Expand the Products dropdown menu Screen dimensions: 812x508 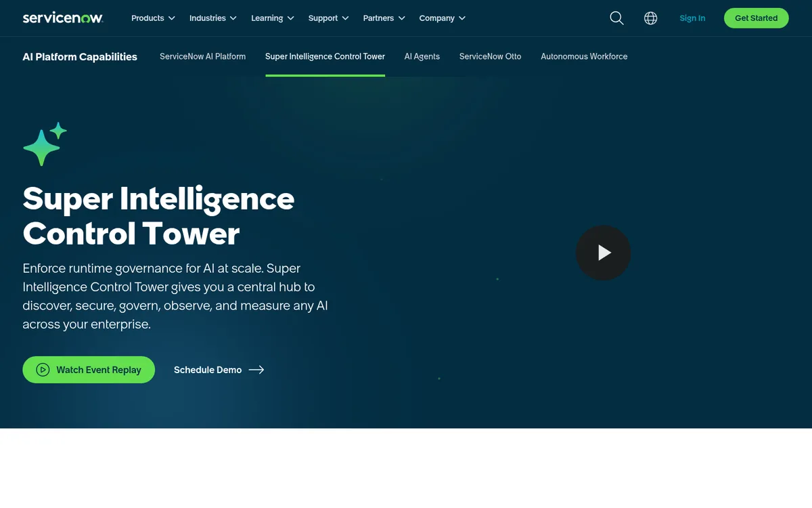(x=153, y=18)
